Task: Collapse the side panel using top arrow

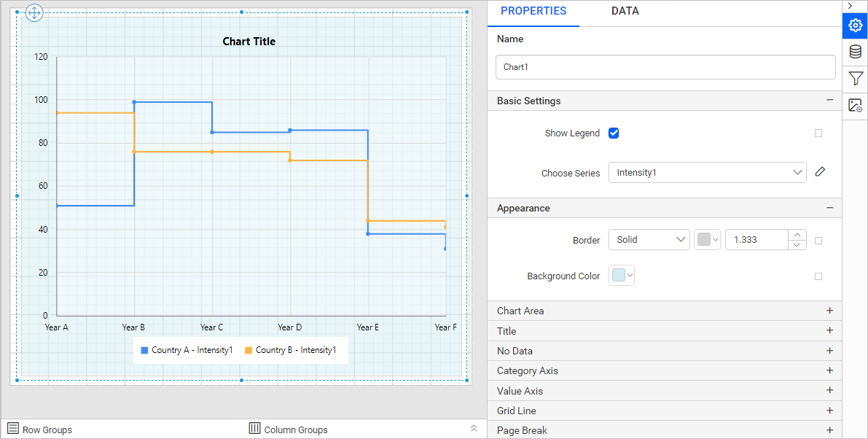Action: (x=850, y=6)
